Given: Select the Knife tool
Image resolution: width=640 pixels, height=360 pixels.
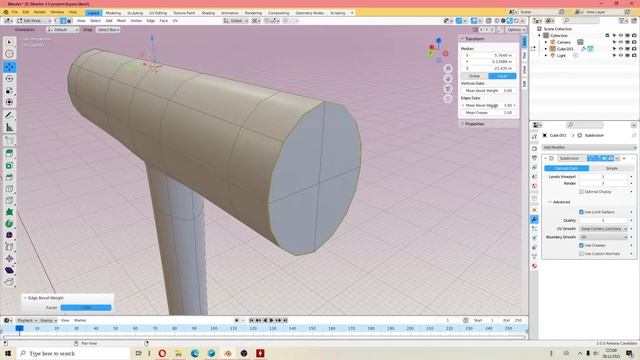Looking at the screenshot, I should coord(9,200).
